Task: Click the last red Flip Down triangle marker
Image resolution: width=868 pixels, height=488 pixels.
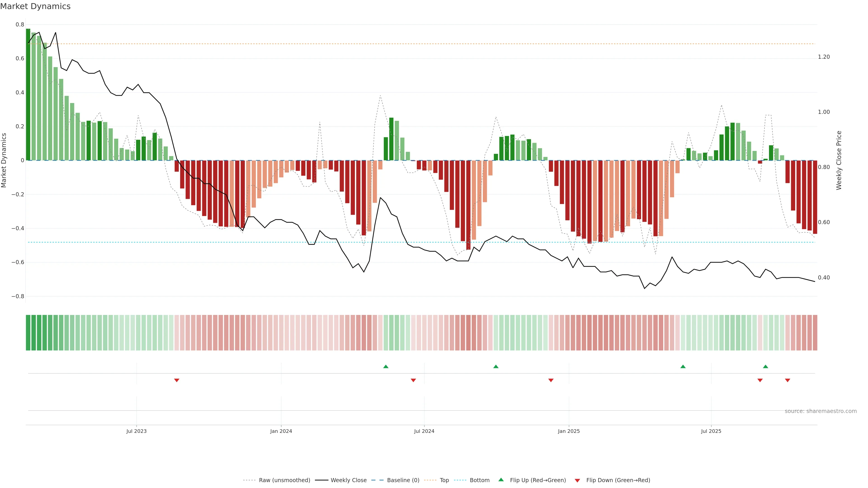Action: pos(788,380)
